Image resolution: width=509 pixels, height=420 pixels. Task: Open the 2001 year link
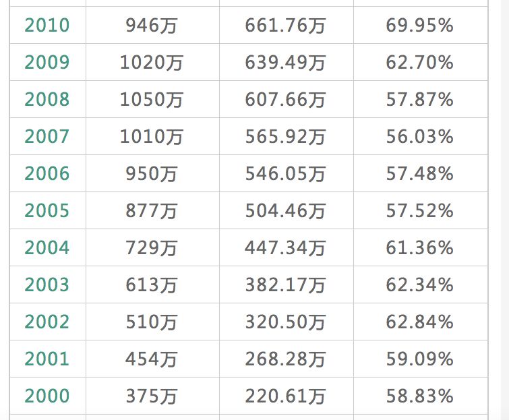[47, 359]
